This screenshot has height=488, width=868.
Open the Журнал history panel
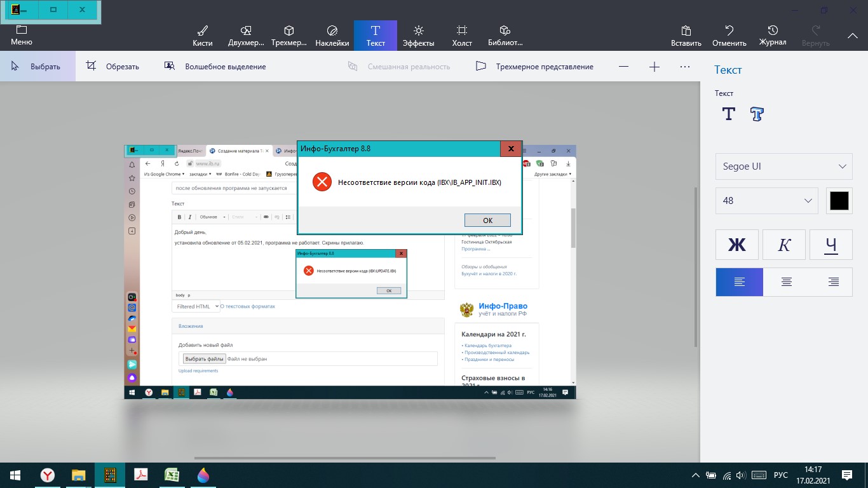(x=773, y=36)
